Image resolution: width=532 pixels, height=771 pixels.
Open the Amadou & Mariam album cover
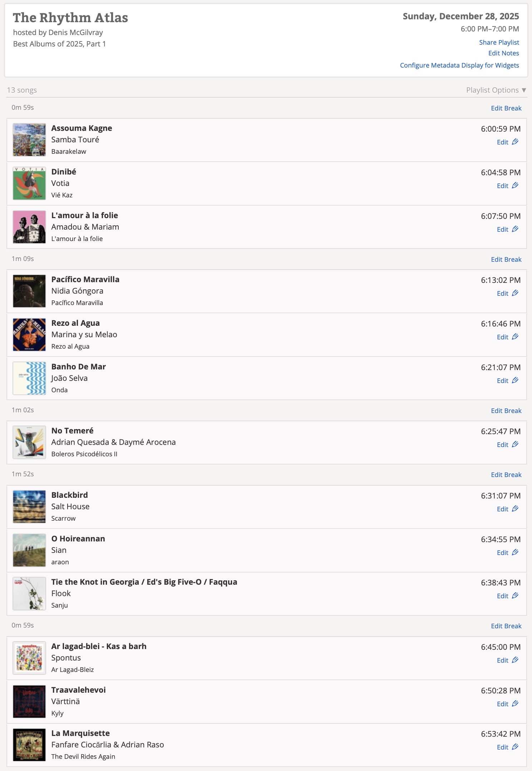[x=29, y=227]
